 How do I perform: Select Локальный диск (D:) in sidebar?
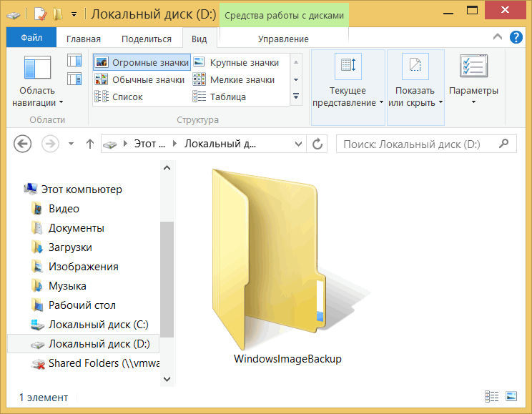click(83, 344)
